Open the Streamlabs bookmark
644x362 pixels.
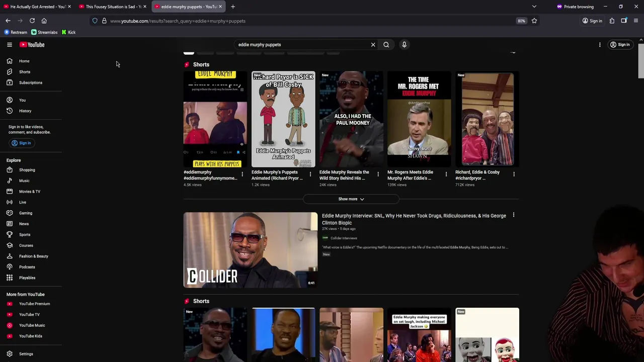click(x=44, y=32)
